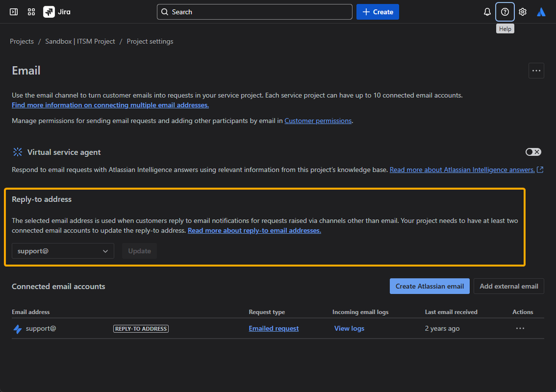Click the Actions column header
The width and height of the screenshot is (556, 392).
[x=523, y=312]
